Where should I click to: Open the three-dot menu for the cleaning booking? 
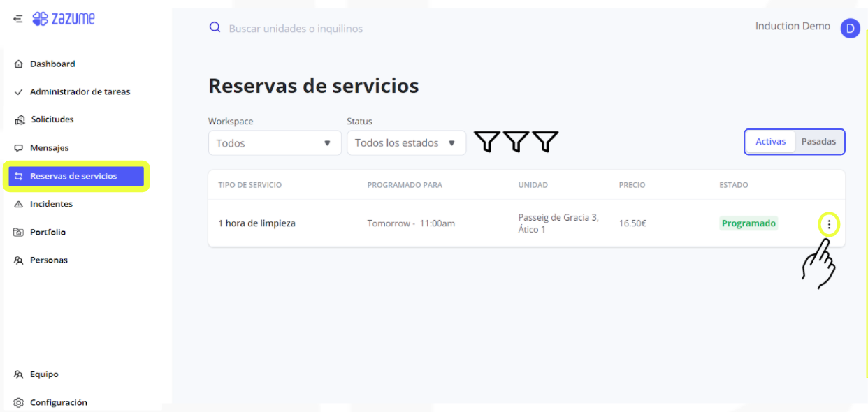tap(829, 224)
